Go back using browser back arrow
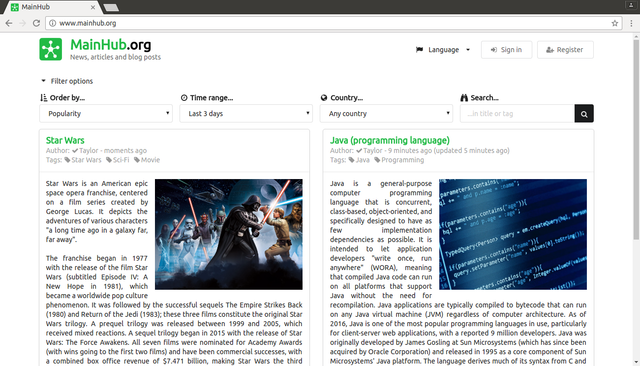 (x=9, y=23)
